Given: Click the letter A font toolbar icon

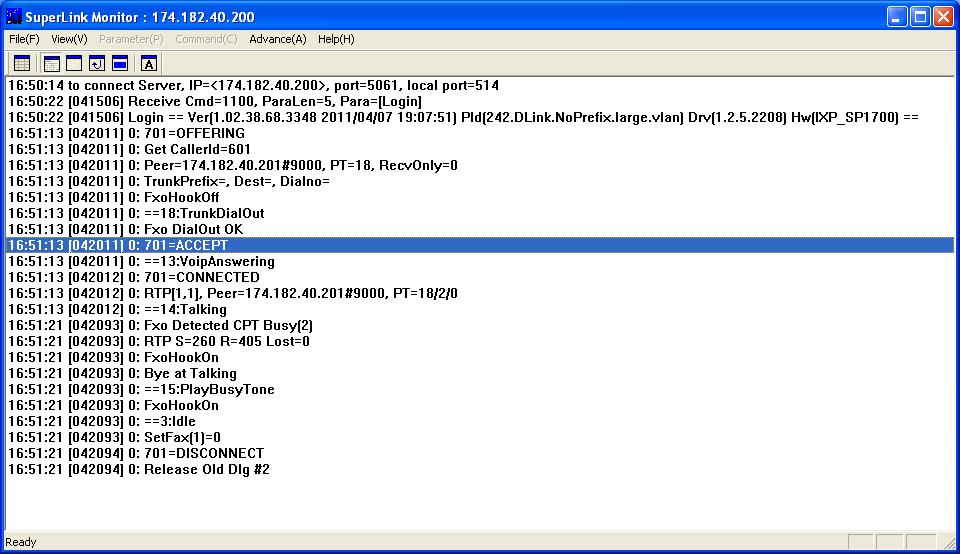Looking at the screenshot, I should click(149, 63).
